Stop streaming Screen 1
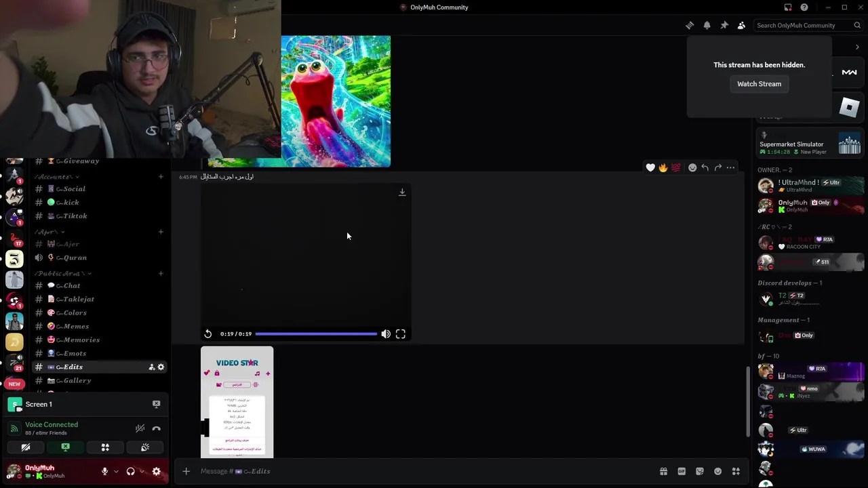The width and height of the screenshot is (868, 488). click(x=157, y=404)
